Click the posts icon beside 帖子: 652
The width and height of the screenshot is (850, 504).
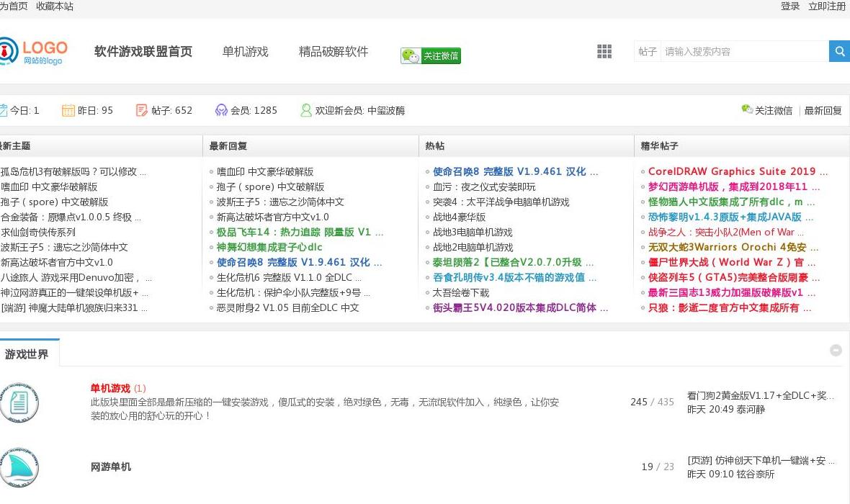click(141, 111)
